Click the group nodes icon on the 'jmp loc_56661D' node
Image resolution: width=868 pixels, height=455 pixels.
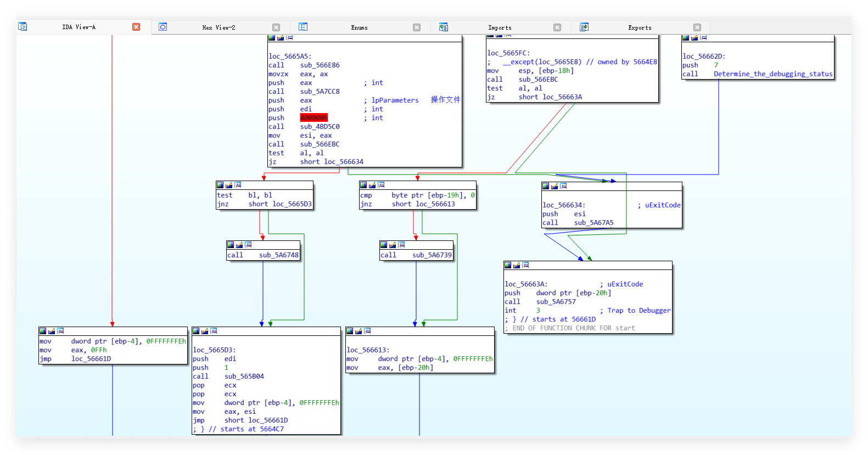[x=60, y=331]
